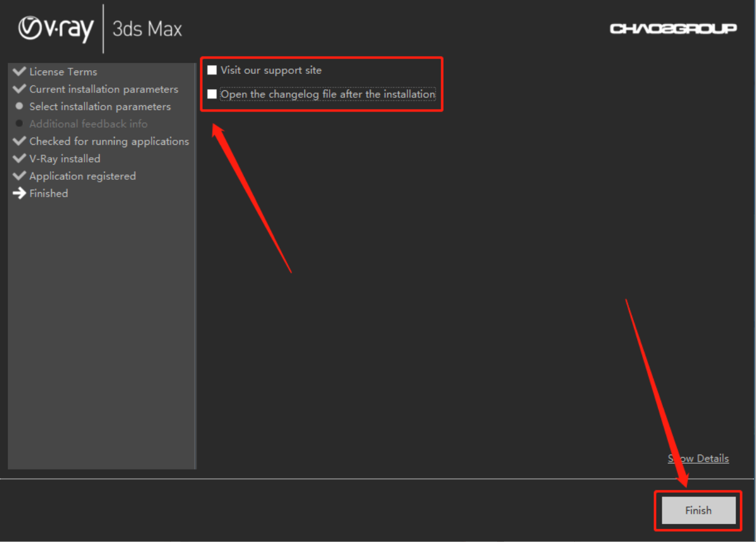Select the Additional feedback info step label
Image resolution: width=756 pixels, height=542 pixels.
click(x=88, y=124)
